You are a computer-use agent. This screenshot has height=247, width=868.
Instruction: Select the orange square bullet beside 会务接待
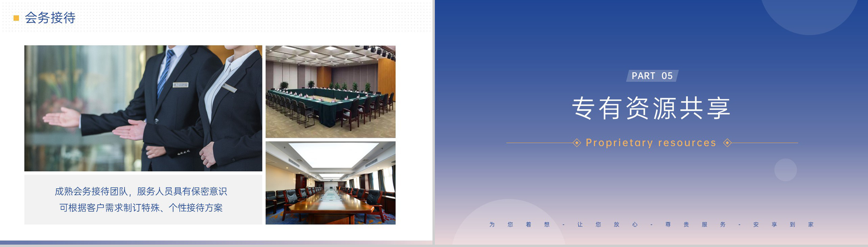16,18
